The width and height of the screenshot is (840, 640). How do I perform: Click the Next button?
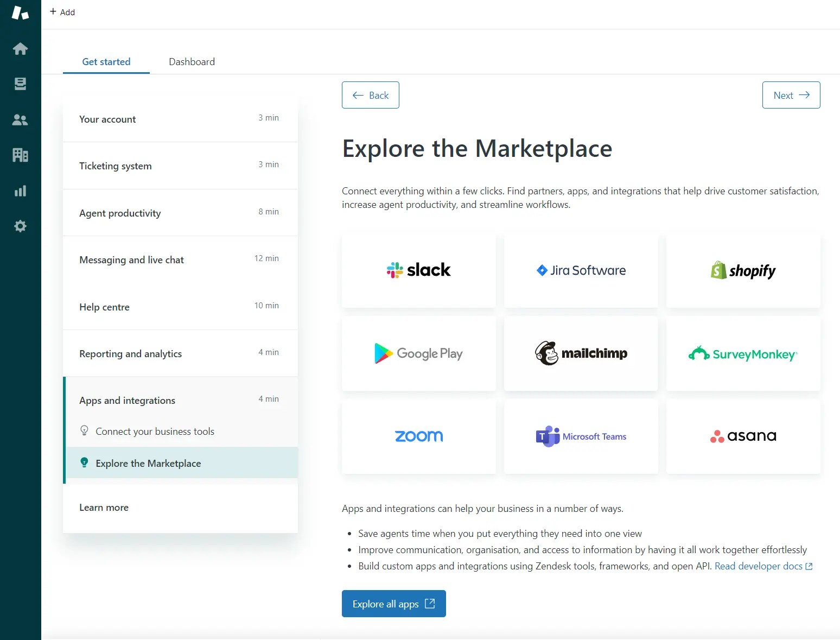pos(791,95)
